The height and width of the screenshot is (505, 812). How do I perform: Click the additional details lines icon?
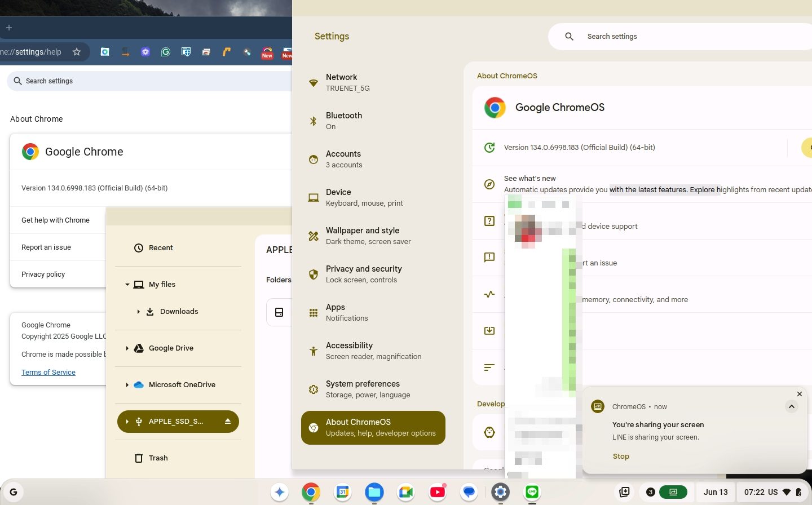489,367
